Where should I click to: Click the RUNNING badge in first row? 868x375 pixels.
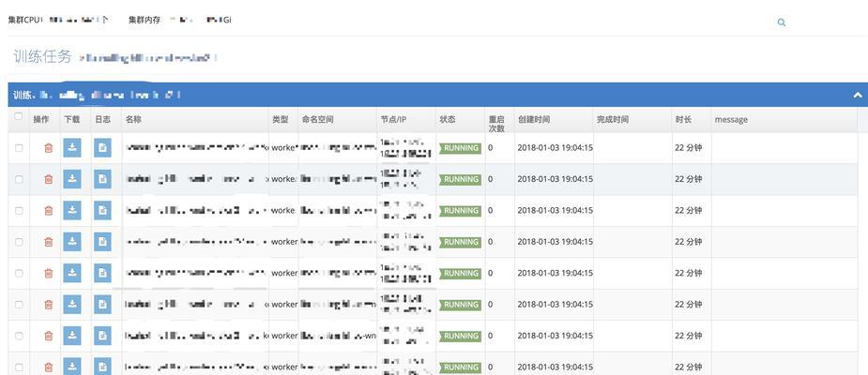click(460, 148)
